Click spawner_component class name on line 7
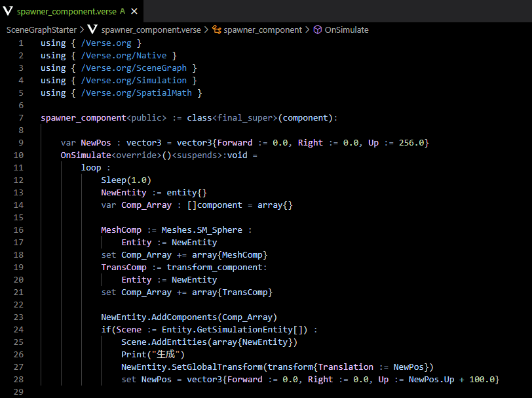532x398 pixels. tap(83, 118)
